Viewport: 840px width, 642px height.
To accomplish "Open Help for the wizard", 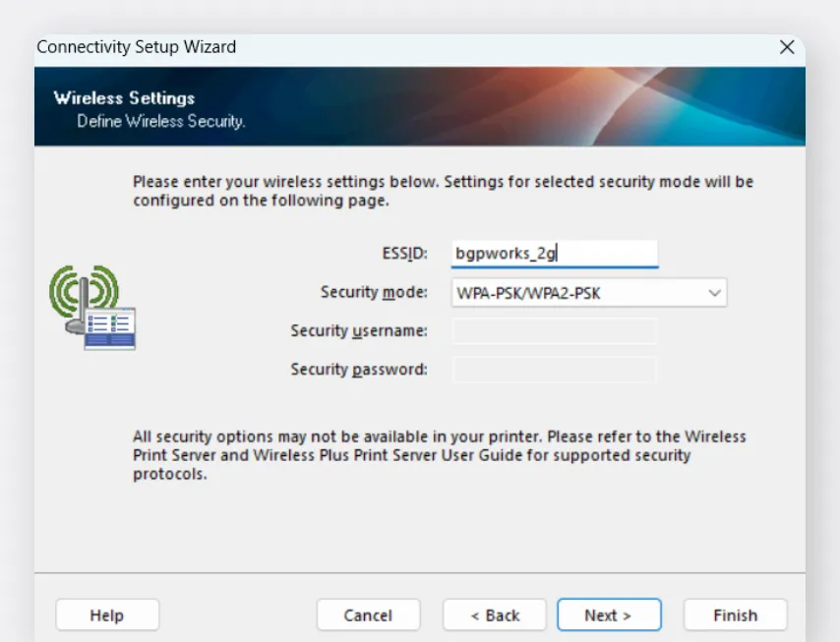I will tap(106, 615).
